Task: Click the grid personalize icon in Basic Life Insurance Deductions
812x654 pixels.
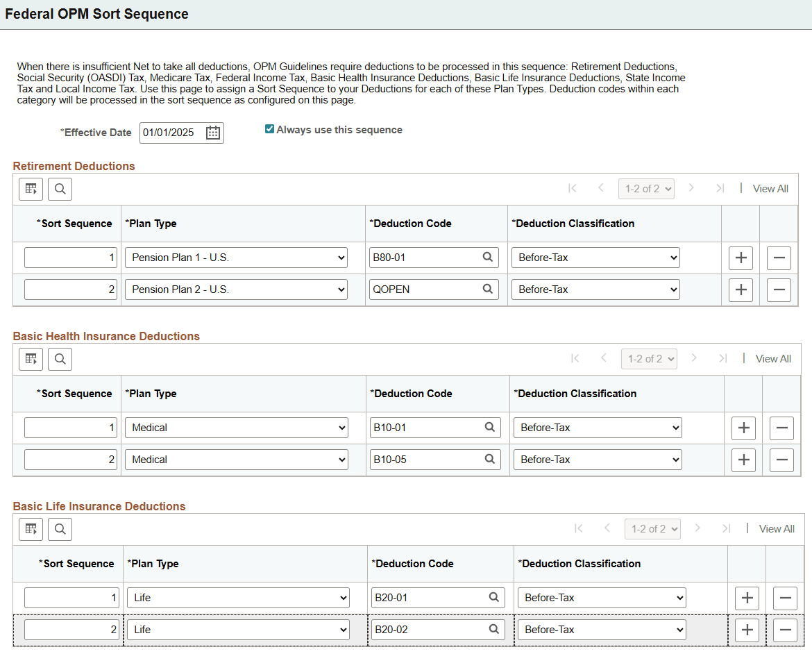Action: coord(30,528)
